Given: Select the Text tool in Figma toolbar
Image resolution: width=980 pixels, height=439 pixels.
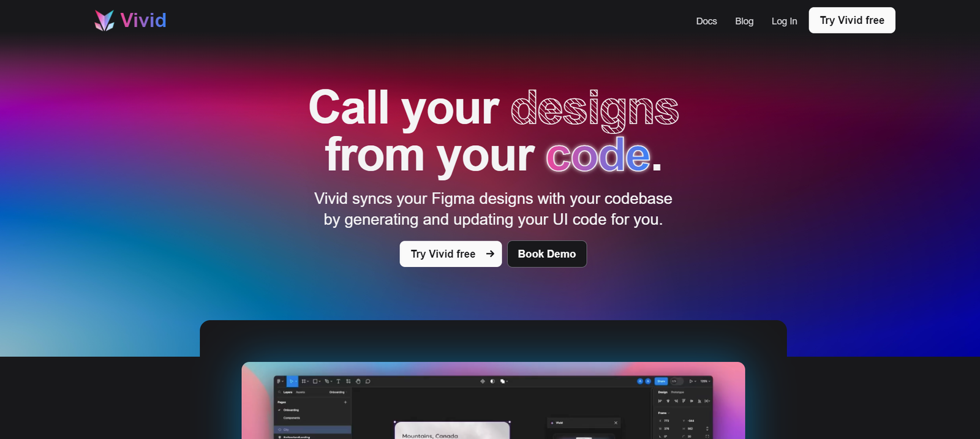Looking at the screenshot, I should click(338, 381).
